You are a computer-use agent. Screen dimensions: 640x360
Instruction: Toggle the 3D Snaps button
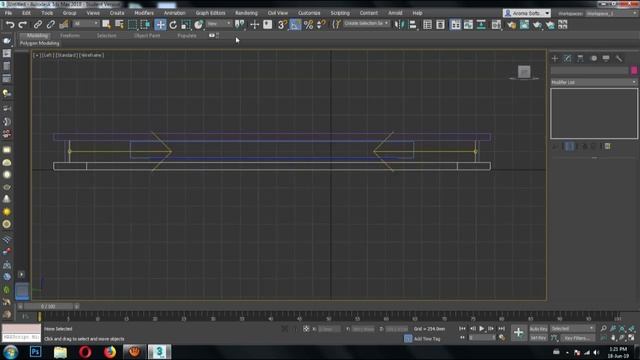click(x=282, y=24)
